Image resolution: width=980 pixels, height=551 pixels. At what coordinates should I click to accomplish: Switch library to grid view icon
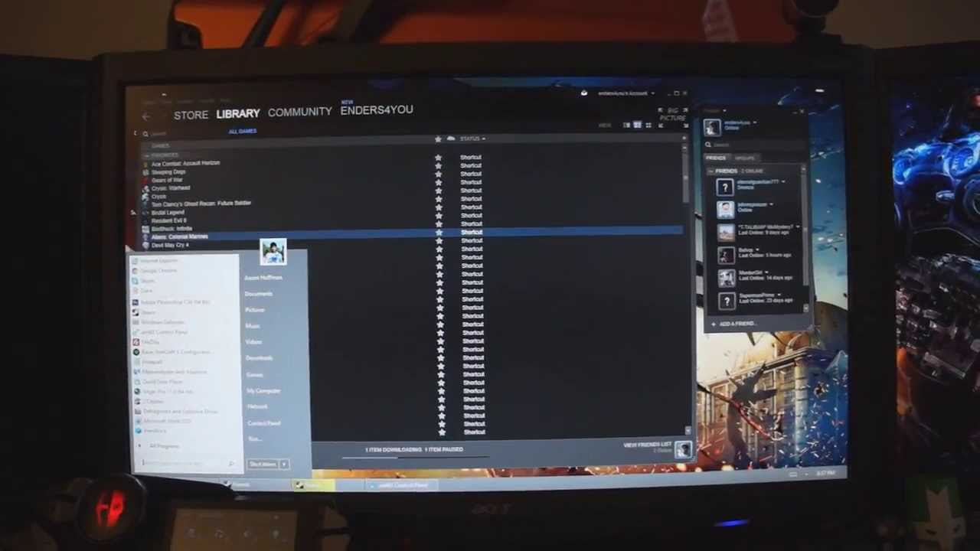[648, 125]
